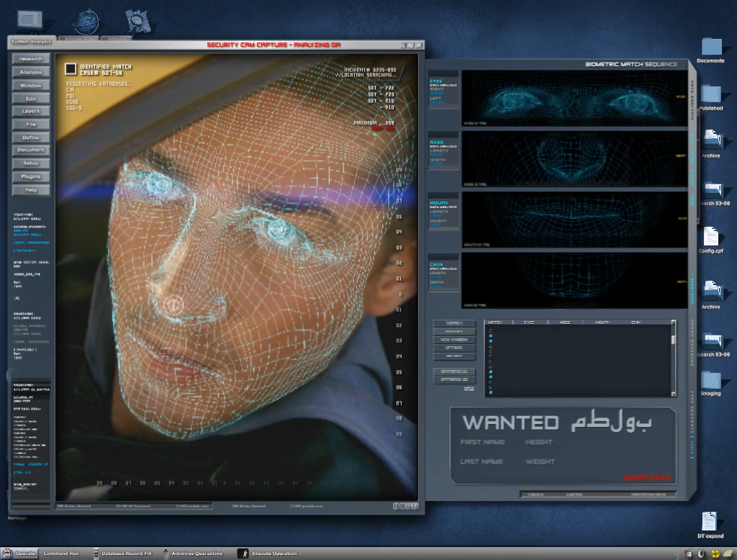Toggle the Identified Match checkbox
Image resolution: width=737 pixels, height=560 pixels.
tap(71, 69)
